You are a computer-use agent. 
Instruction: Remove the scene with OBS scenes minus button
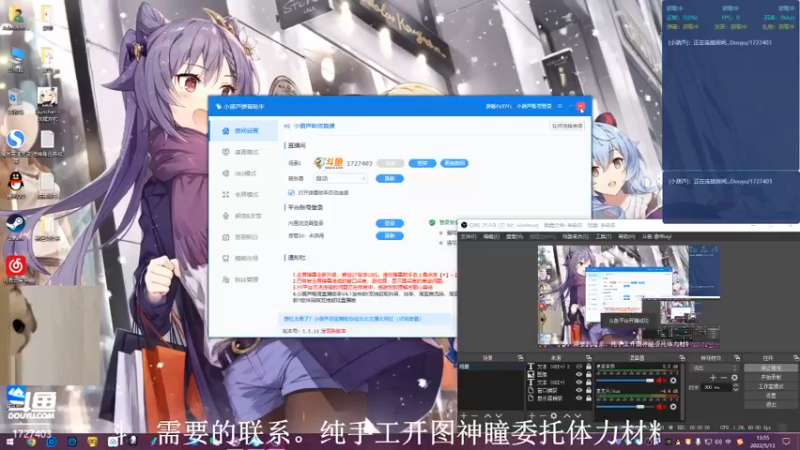[x=474, y=416]
